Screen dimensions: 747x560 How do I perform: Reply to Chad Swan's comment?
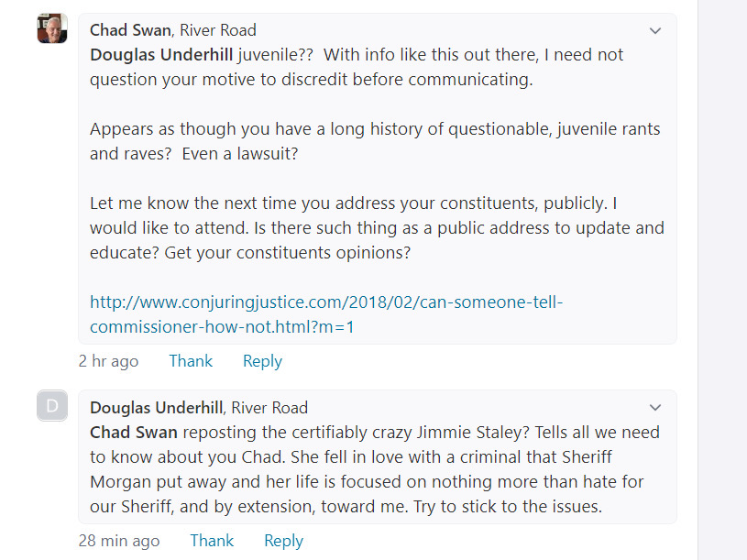(262, 361)
